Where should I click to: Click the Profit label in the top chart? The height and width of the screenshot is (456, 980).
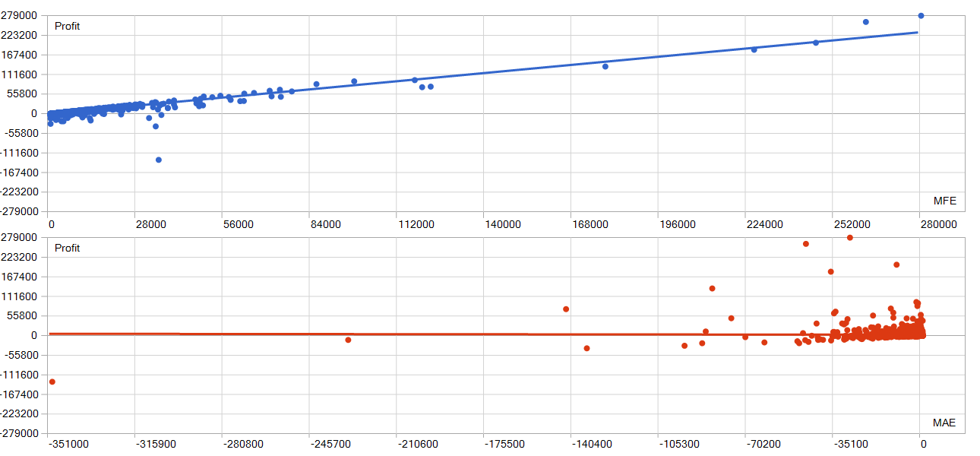pyautogui.click(x=68, y=27)
